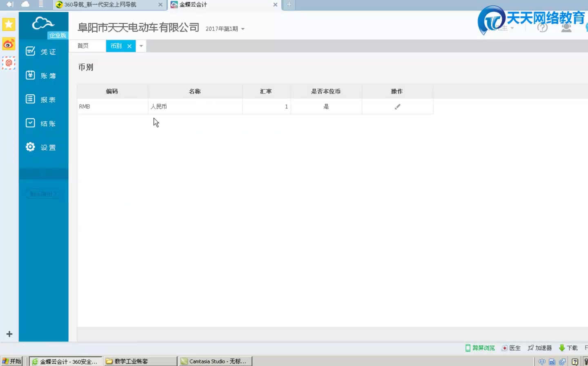Open the 教学工业帐套 folder taskbar item
The height and width of the screenshot is (366, 588).
(140, 362)
